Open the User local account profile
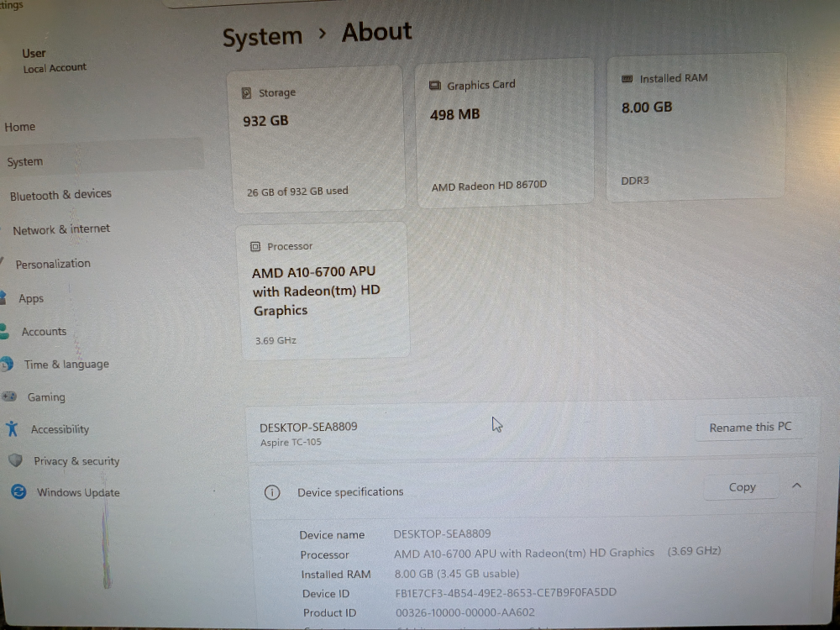The image size is (840, 630). 54,60
